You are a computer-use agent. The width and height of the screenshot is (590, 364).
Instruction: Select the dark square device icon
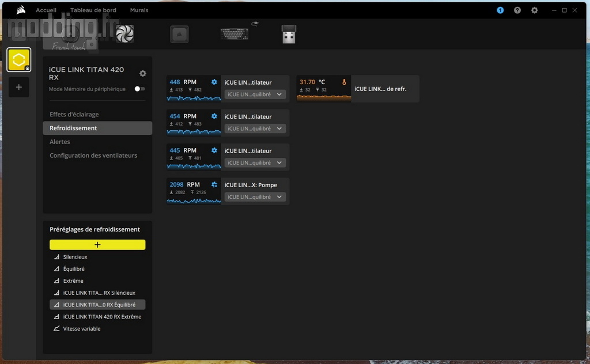coord(179,34)
